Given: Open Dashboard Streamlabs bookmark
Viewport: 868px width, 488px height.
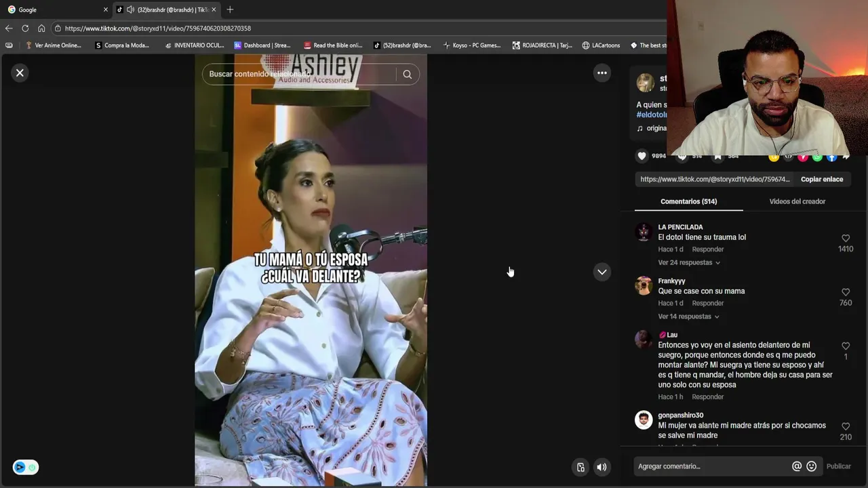Looking at the screenshot, I should click(x=262, y=45).
